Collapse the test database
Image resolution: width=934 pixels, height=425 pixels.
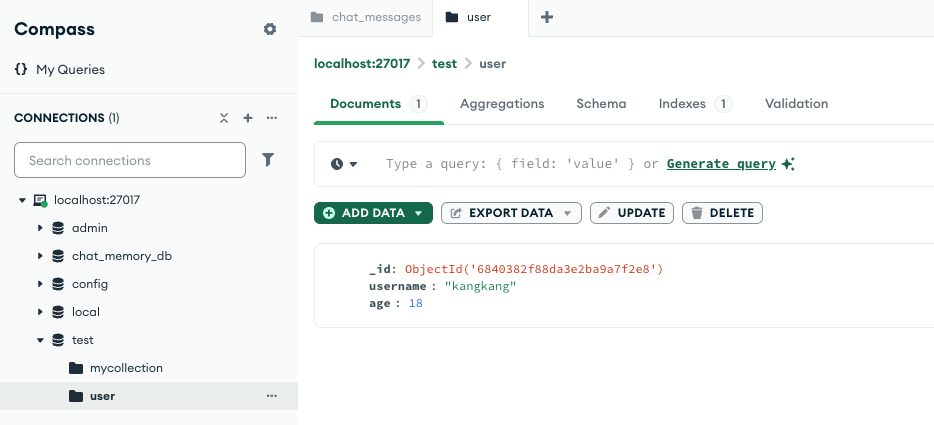point(40,340)
